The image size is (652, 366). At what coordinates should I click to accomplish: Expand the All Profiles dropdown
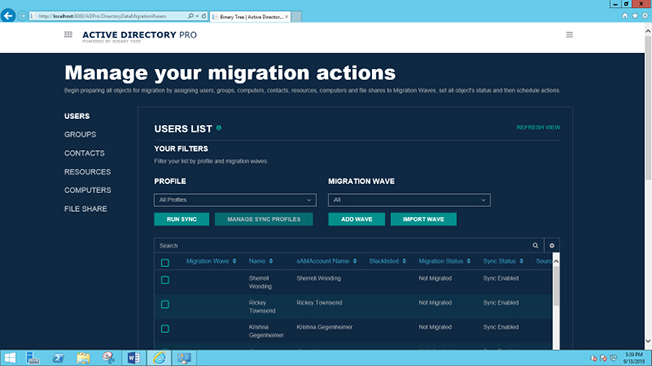click(x=235, y=200)
